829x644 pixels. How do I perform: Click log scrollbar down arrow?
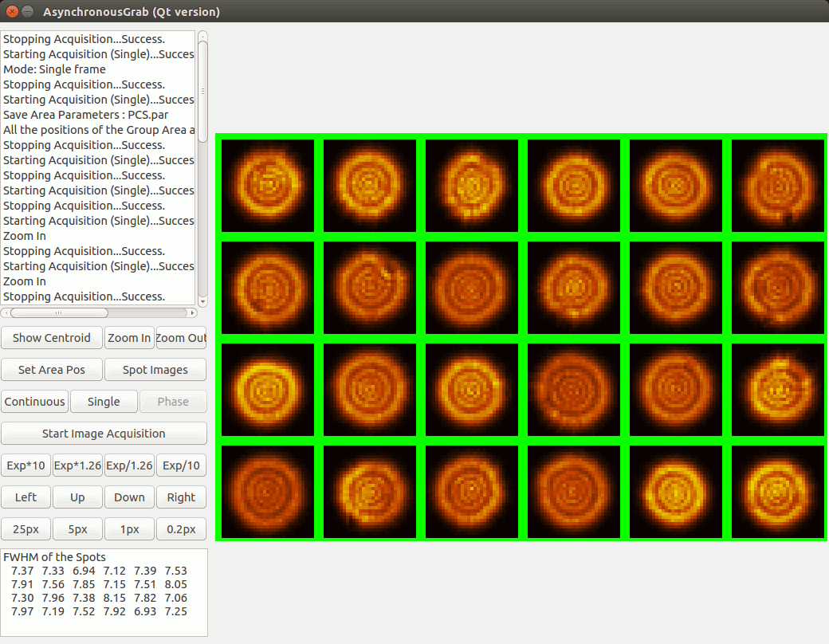[x=202, y=302]
